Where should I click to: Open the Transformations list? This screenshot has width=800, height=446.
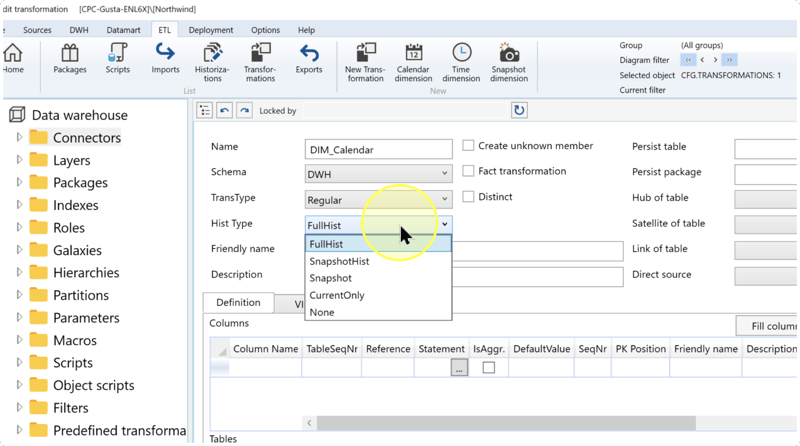tap(260, 62)
